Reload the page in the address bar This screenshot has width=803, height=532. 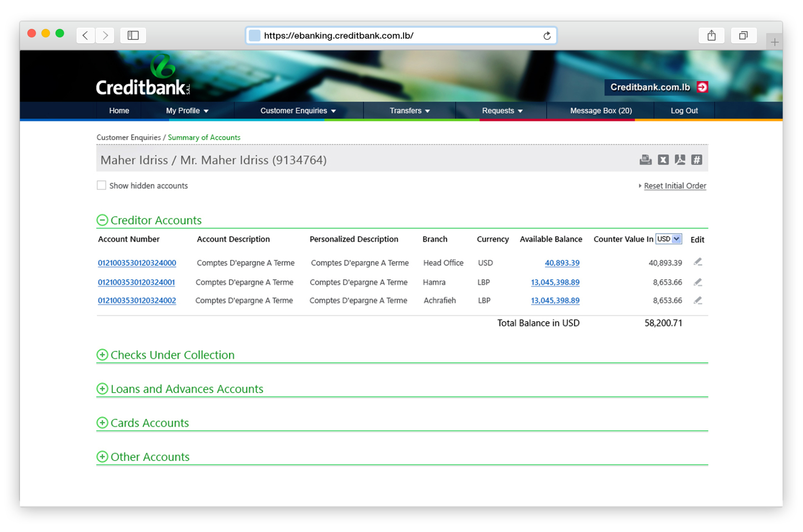(547, 36)
